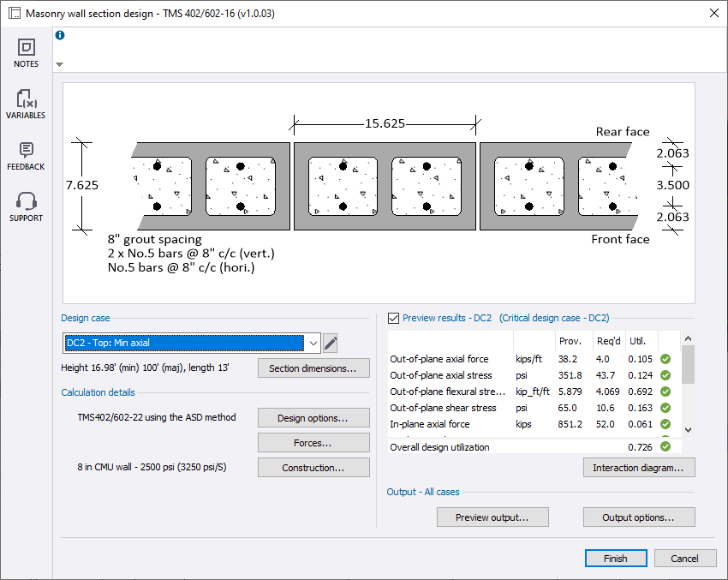Click the Feedback speech bubble icon
This screenshot has width=728, height=580.
point(26,150)
